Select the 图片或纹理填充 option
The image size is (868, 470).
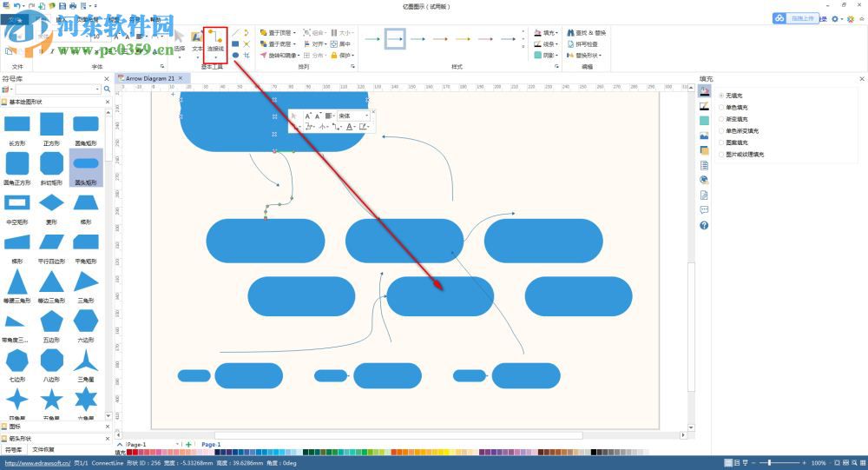[741, 154]
